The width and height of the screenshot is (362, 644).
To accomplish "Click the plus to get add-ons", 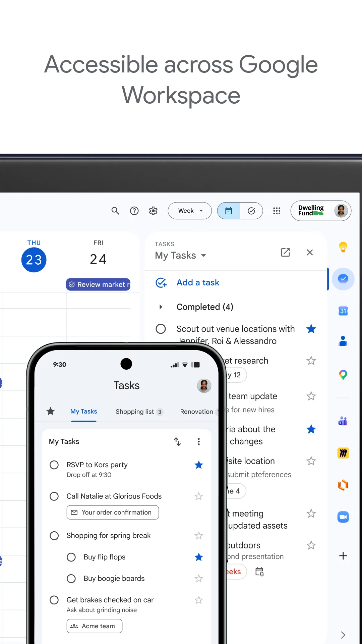I will click(343, 556).
